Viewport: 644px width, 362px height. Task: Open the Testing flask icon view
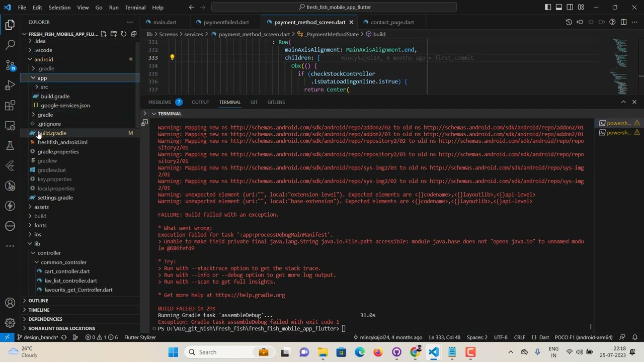pyautogui.click(x=10, y=146)
